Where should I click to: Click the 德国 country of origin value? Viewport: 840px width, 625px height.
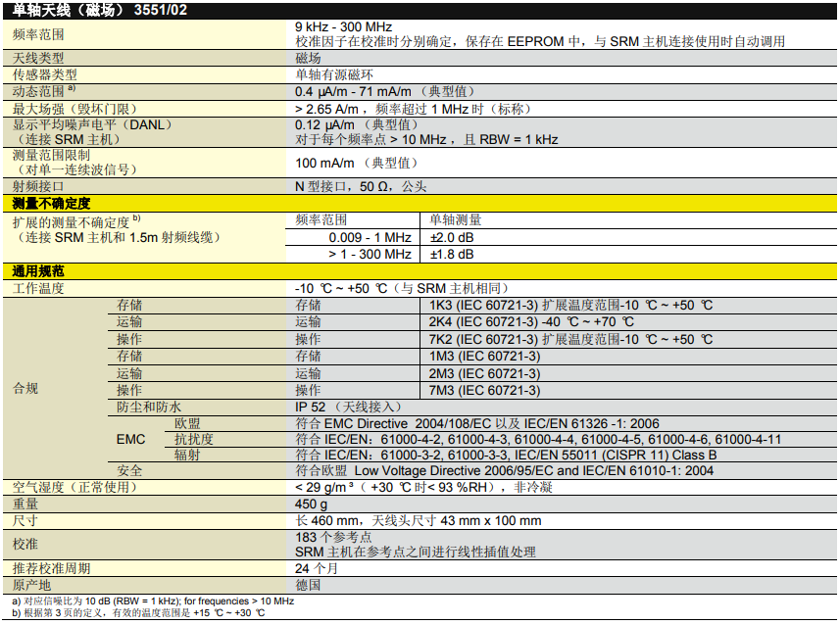309,585
